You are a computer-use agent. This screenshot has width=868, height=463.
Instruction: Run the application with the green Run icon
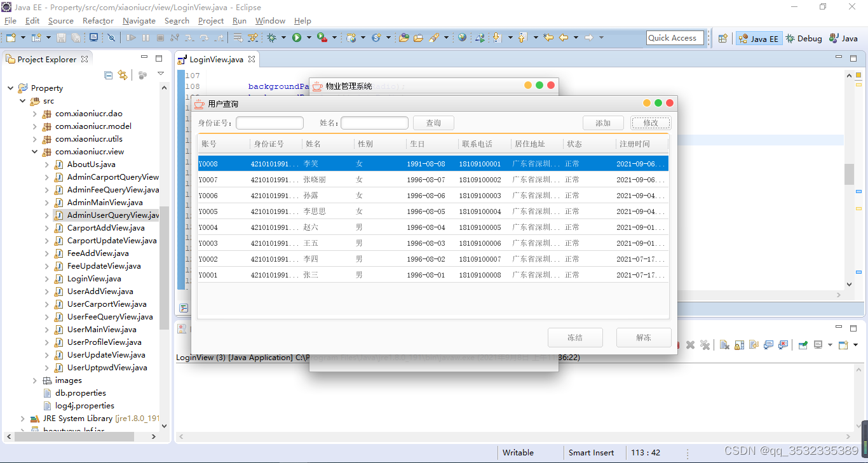tap(297, 37)
